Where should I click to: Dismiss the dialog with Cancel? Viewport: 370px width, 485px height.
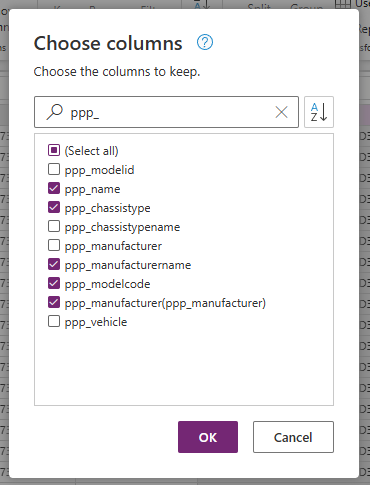tap(293, 437)
